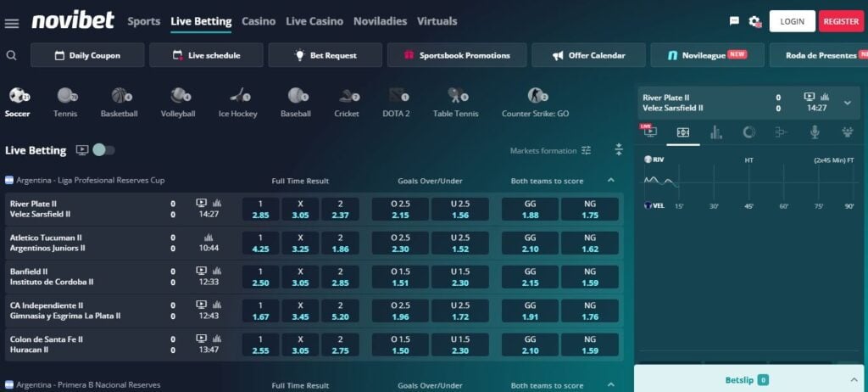Open the settings gear icon
This screenshot has height=392, width=868.
coord(754,21)
